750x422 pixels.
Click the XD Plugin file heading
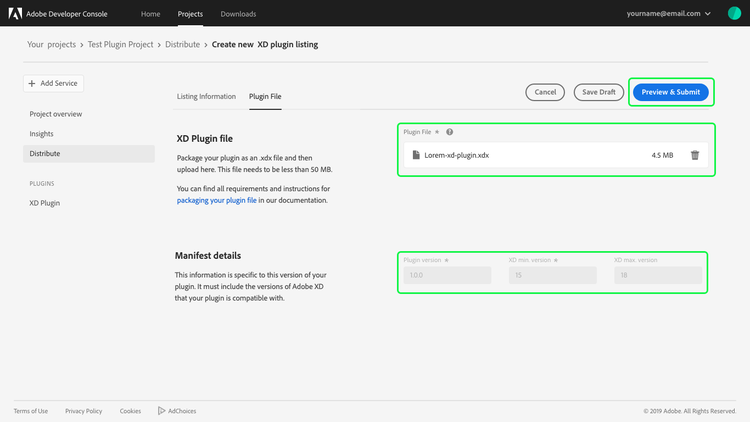click(x=205, y=139)
